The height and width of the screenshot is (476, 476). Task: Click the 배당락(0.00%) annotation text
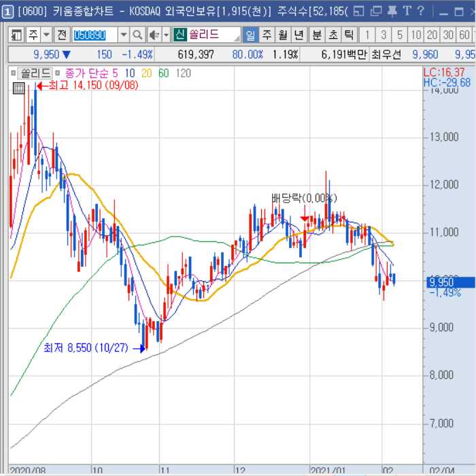pos(304,199)
